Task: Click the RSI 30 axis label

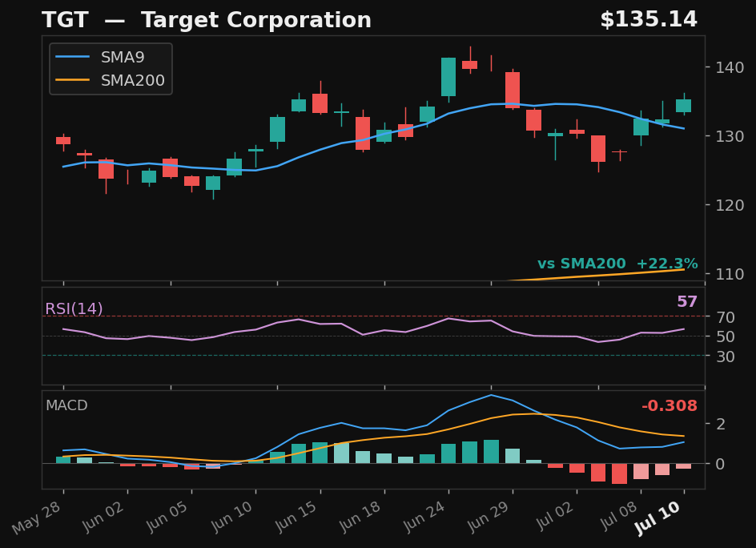Action: pyautogui.click(x=725, y=357)
